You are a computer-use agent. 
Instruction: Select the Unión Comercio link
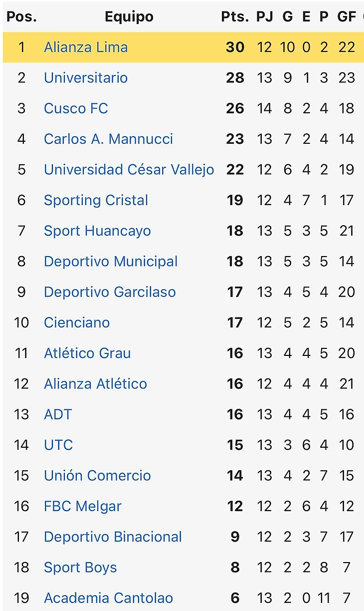point(97,476)
